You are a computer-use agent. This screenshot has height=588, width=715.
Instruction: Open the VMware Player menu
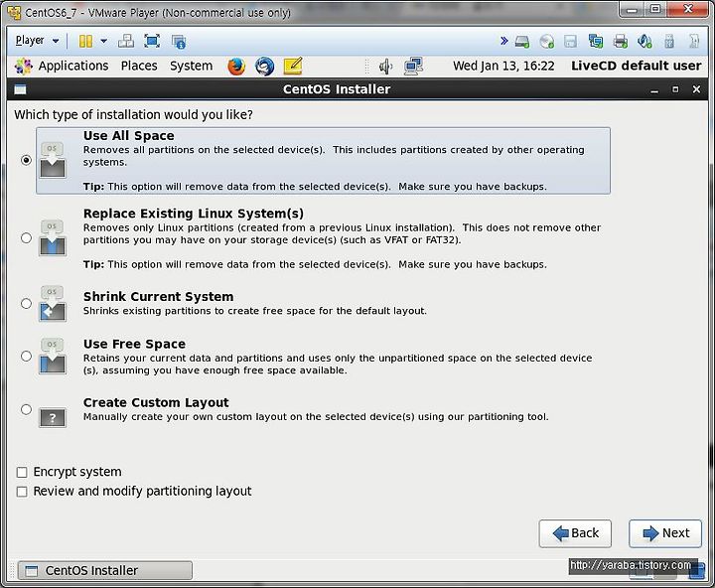pos(37,41)
